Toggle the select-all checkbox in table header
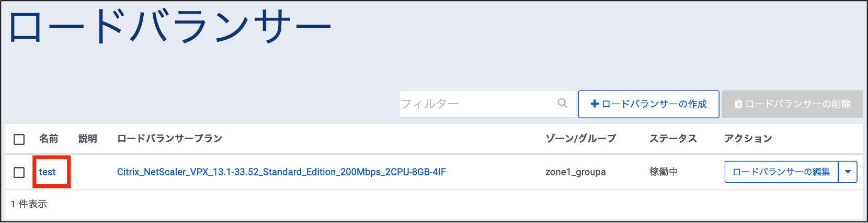The width and height of the screenshot is (868, 223). 19,139
